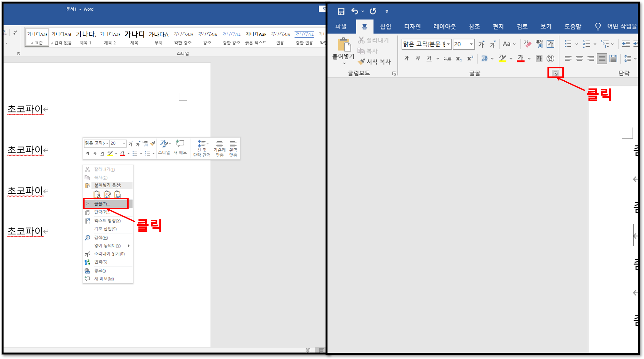644x359 pixels.
Task: Apply the 제목 1 style from gallery
Action: 86,37
